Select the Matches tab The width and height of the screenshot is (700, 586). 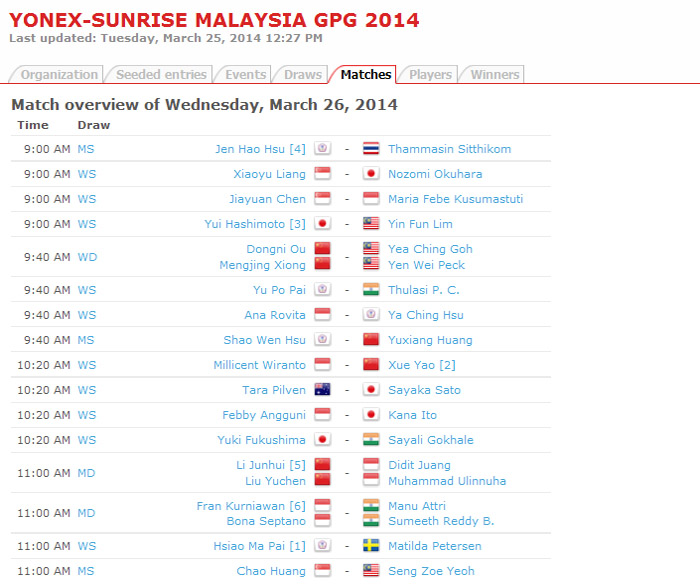[x=366, y=75]
